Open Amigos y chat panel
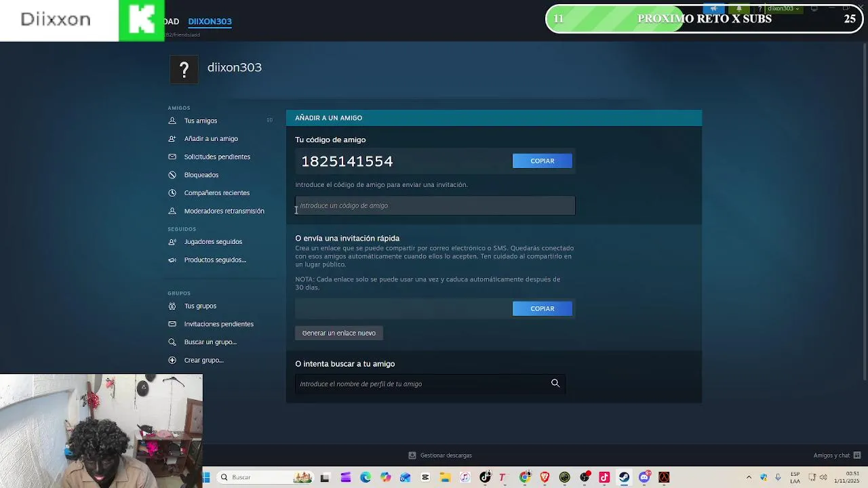 [837, 455]
